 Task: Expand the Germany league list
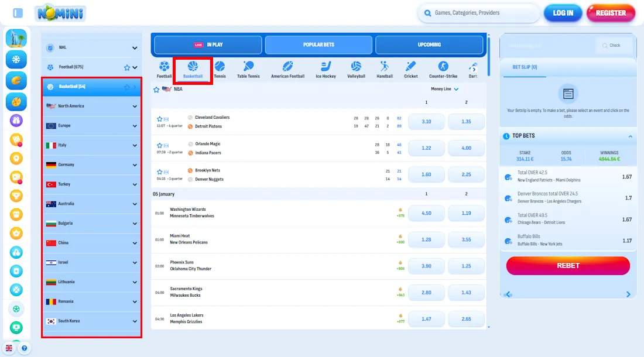pos(91,164)
